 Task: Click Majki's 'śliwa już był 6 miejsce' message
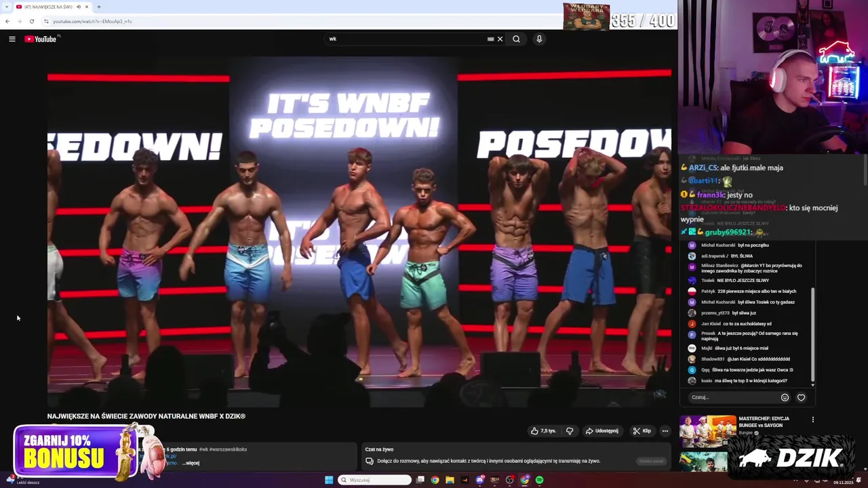(x=734, y=348)
